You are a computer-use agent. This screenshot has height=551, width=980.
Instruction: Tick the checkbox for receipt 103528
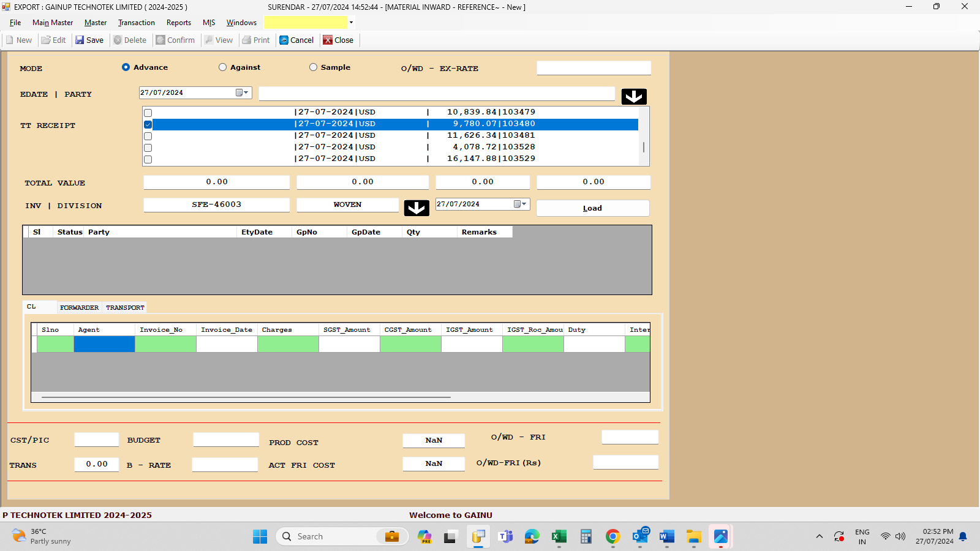pos(148,148)
